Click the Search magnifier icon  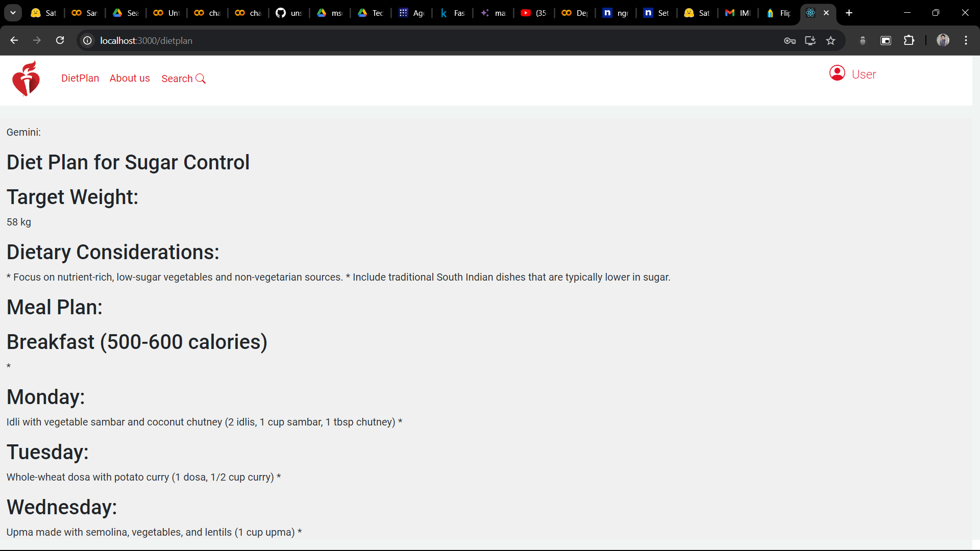[201, 79]
